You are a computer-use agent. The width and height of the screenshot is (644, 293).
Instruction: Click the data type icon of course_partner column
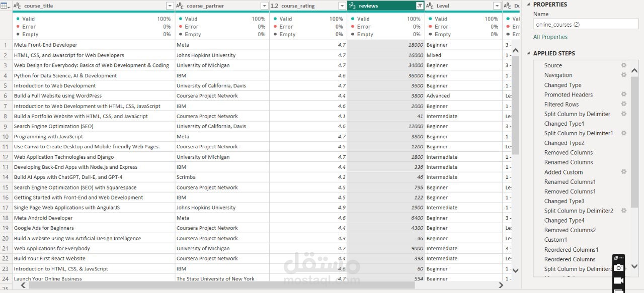pyautogui.click(x=180, y=6)
